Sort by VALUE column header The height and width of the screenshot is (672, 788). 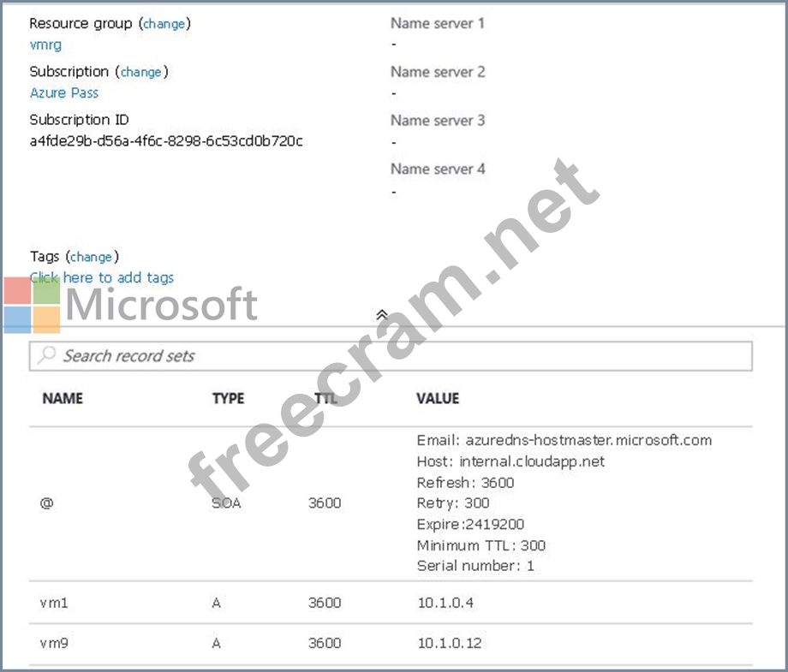click(x=438, y=398)
